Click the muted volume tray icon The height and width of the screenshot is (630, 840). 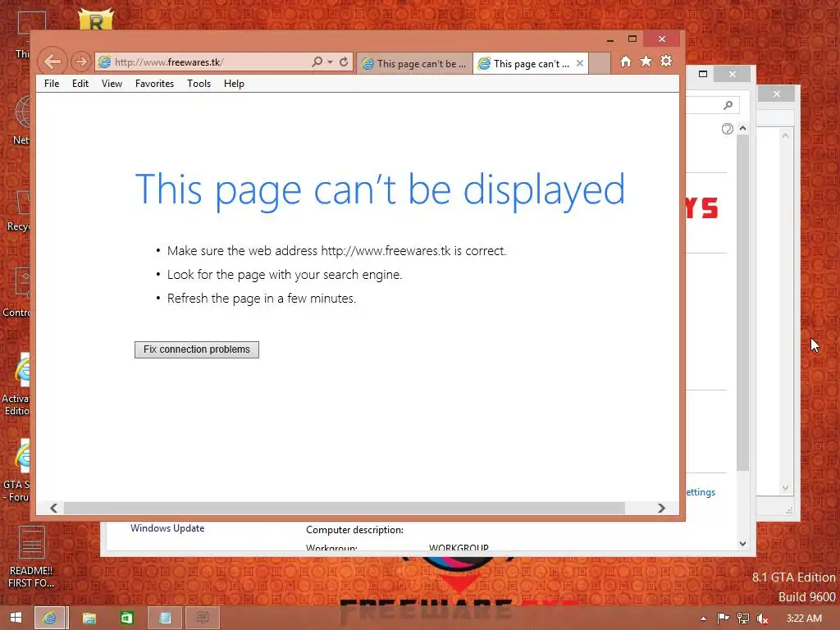pos(762,619)
